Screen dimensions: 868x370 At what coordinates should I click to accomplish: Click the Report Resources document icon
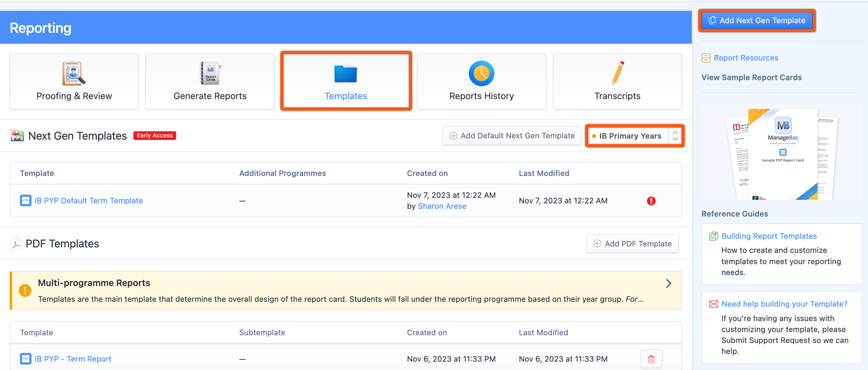(x=706, y=58)
